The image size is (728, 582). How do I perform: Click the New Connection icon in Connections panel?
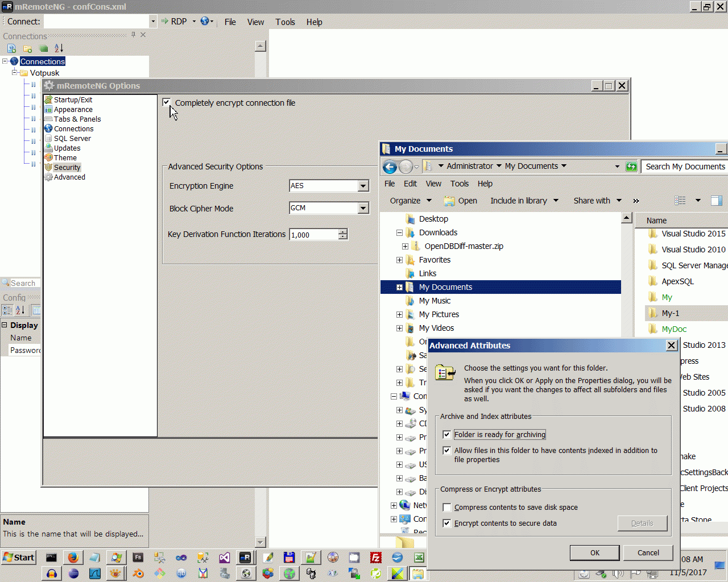tap(11, 48)
